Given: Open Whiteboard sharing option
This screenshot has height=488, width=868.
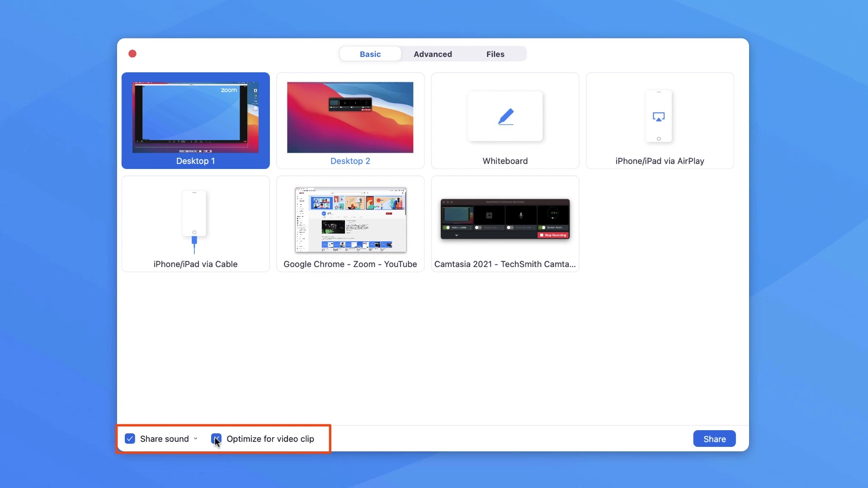Looking at the screenshot, I should coord(505,120).
